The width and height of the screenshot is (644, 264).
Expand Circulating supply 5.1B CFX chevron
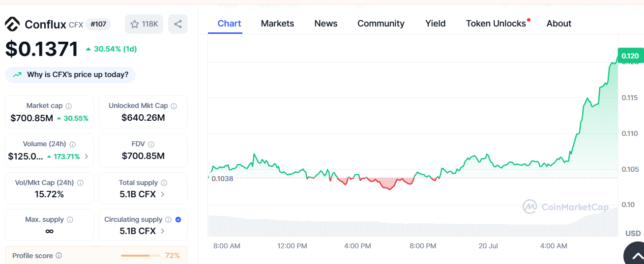click(x=163, y=231)
